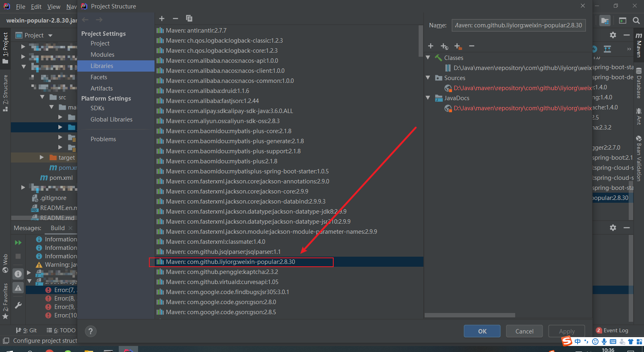Click the Cancel button
Screen dimensions: 644x352
[524, 331]
